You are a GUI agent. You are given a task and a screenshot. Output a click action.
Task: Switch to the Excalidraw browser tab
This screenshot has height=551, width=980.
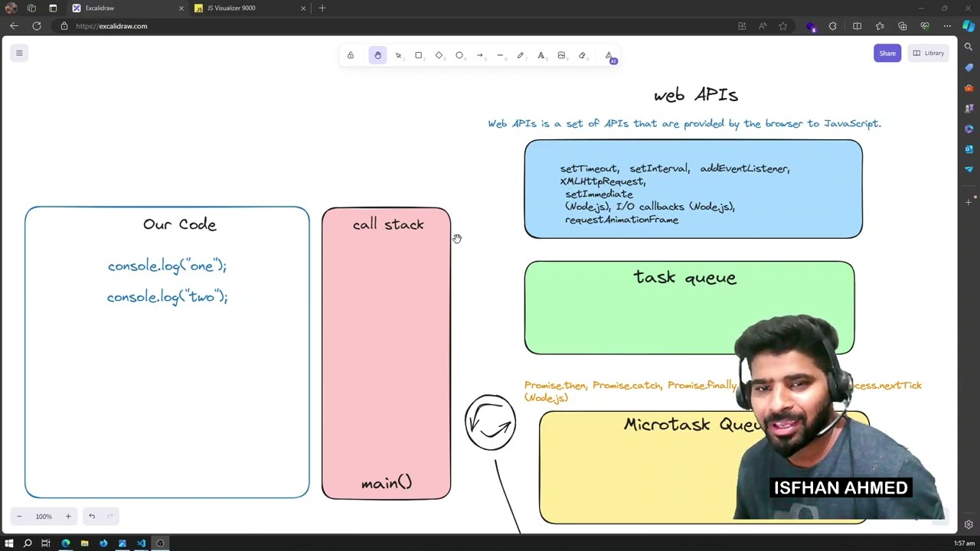tap(126, 8)
